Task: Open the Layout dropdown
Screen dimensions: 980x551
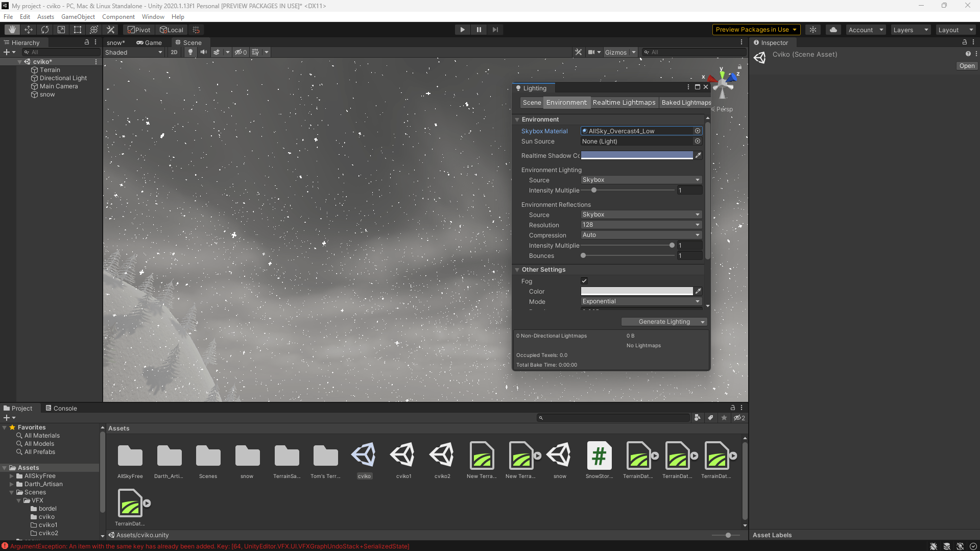Action: (x=955, y=30)
